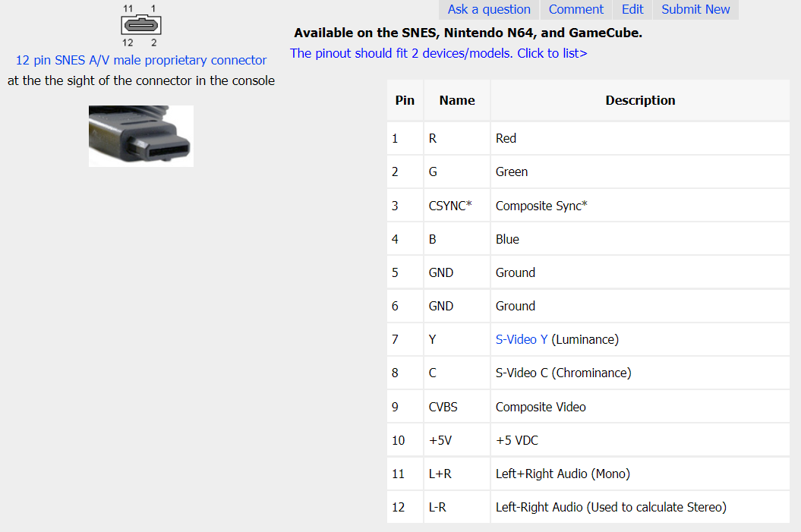Image resolution: width=801 pixels, height=532 pixels.
Task: Select the '+5 VDC' description cell
Action: (x=640, y=440)
